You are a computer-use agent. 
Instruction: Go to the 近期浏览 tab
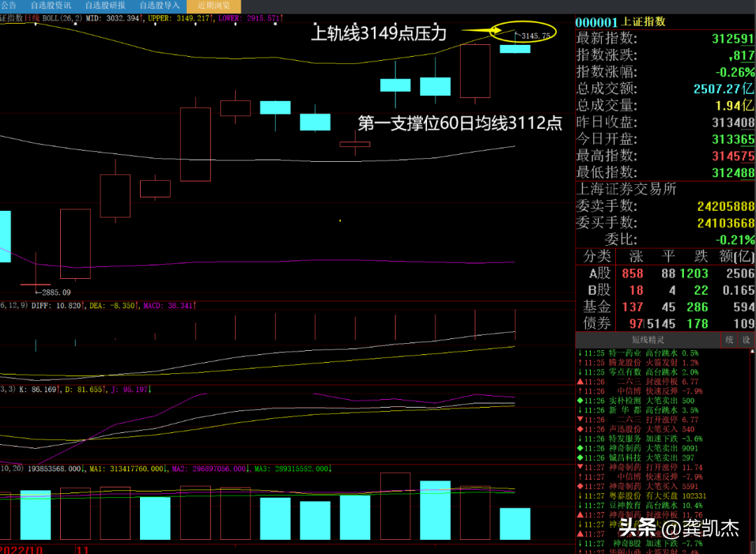point(213,6)
